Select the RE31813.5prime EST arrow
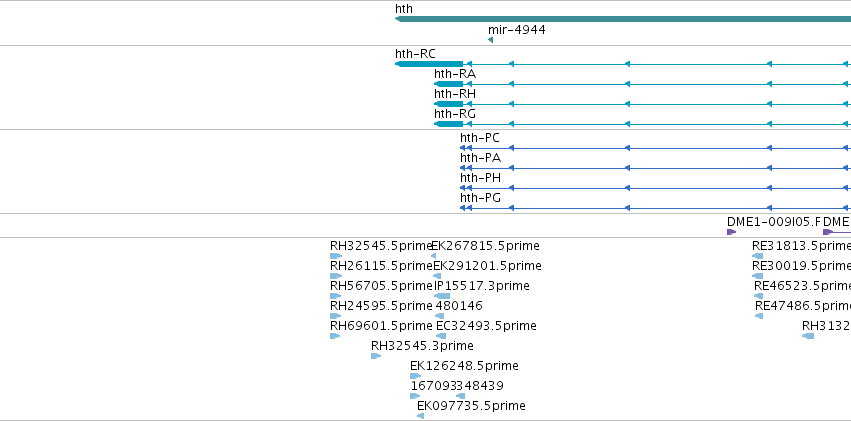This screenshot has height=421, width=851. pos(758,256)
